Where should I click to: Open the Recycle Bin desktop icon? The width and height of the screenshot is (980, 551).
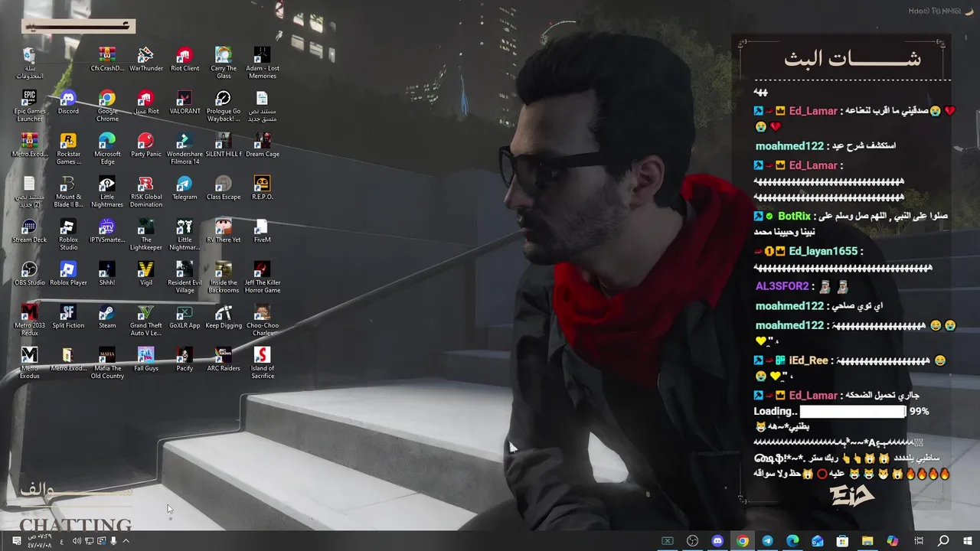(x=29, y=63)
